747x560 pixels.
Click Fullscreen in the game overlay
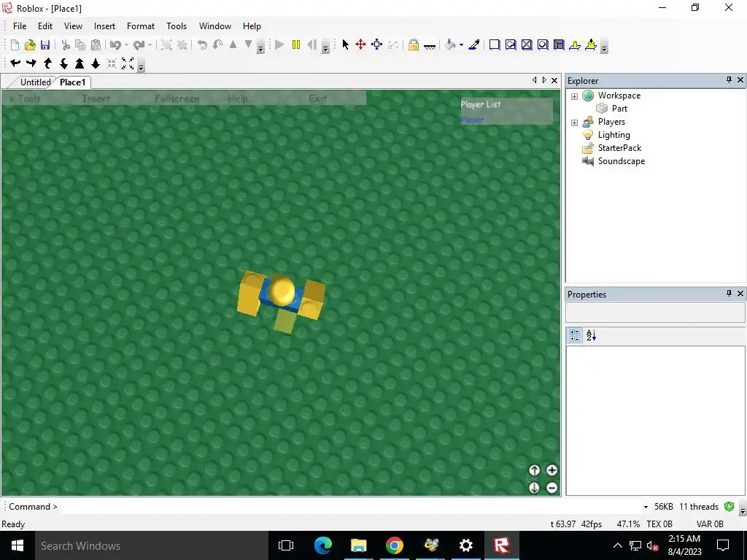point(177,98)
